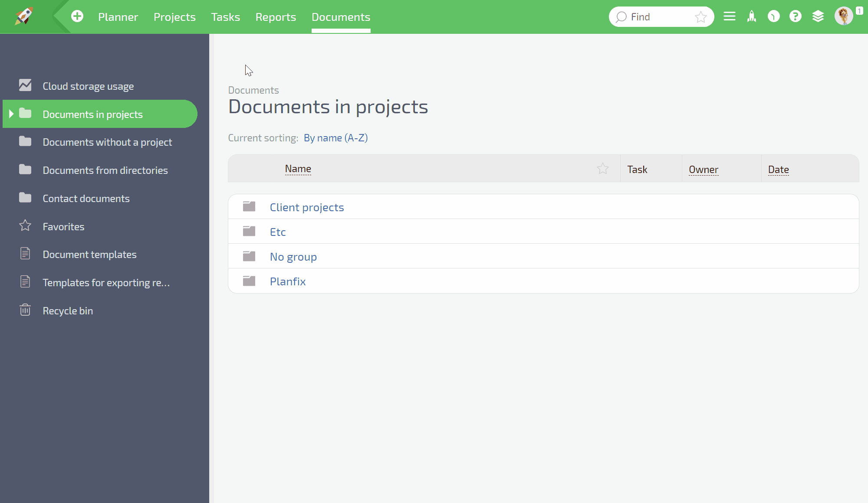Click the Owner column header to sort
Viewport: 868px width, 503px height.
coord(703,169)
